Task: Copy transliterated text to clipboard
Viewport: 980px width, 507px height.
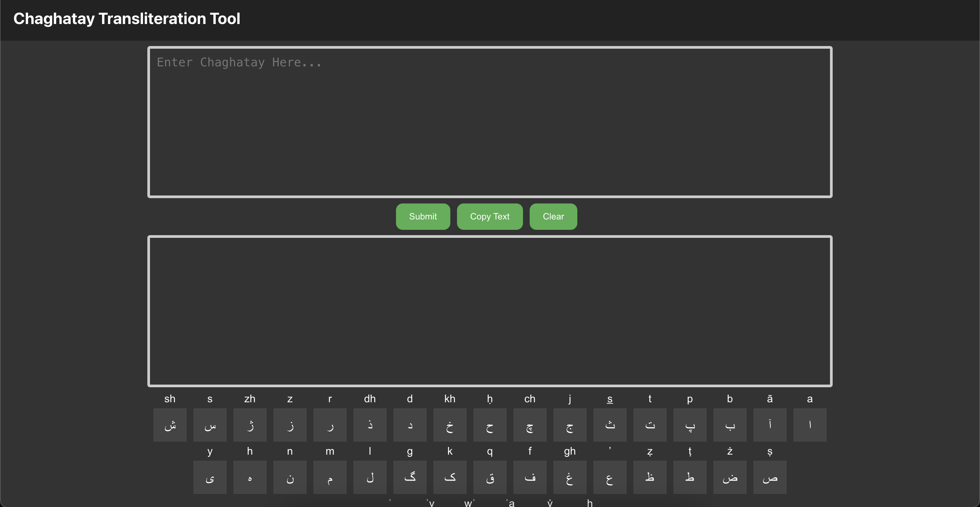Action: click(x=490, y=216)
